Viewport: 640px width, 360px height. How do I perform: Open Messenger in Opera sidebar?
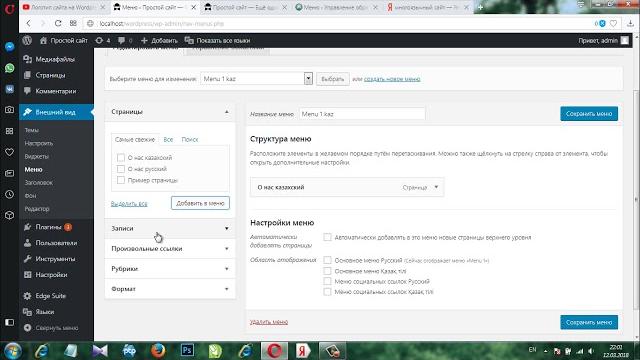pyautogui.click(x=9, y=47)
